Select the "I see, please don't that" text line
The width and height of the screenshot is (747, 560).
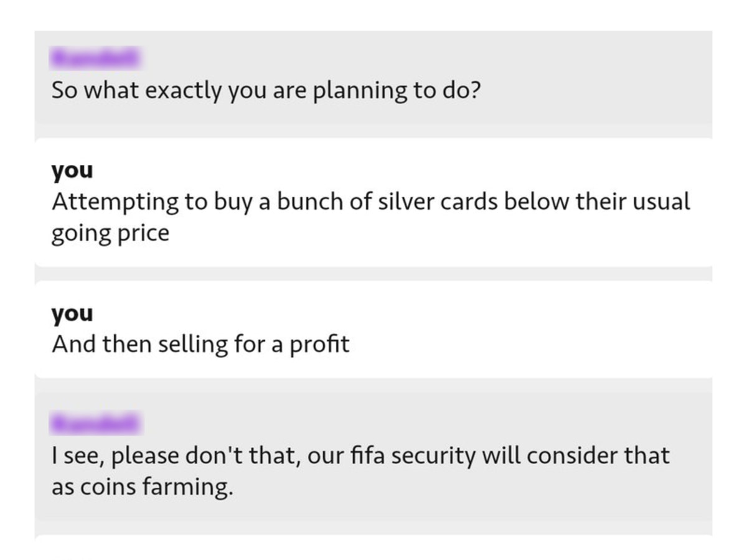pyautogui.click(x=360, y=455)
